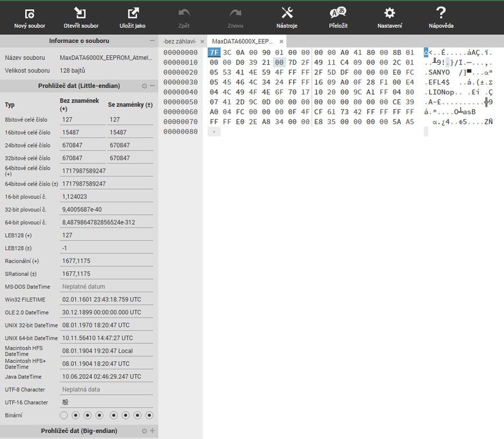
Task: Edit the Macintosh HFS+ DateTime value
Action: tap(107, 364)
